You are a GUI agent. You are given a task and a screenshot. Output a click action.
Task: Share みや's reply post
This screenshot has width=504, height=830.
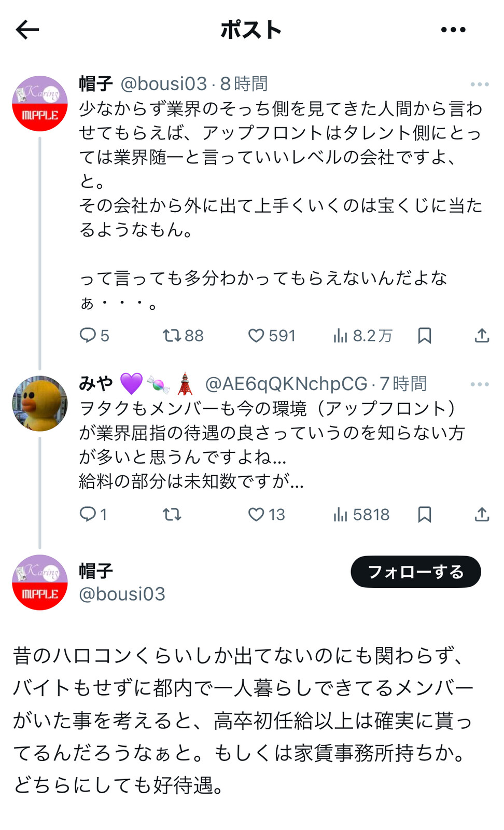[482, 514]
